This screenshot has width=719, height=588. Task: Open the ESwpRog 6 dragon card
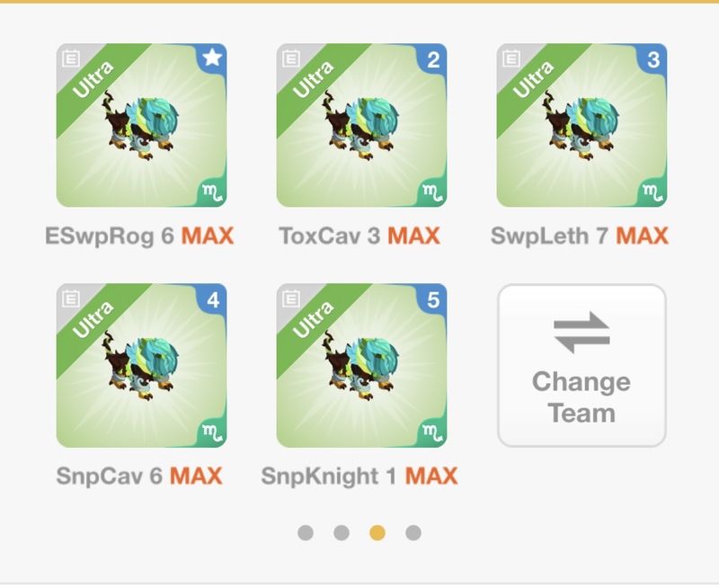(141, 125)
